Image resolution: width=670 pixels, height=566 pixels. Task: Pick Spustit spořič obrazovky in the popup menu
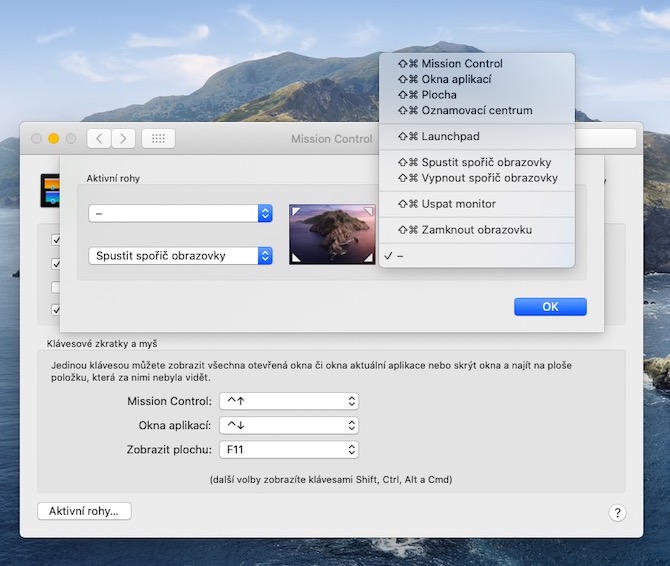pyautogui.click(x=476, y=162)
